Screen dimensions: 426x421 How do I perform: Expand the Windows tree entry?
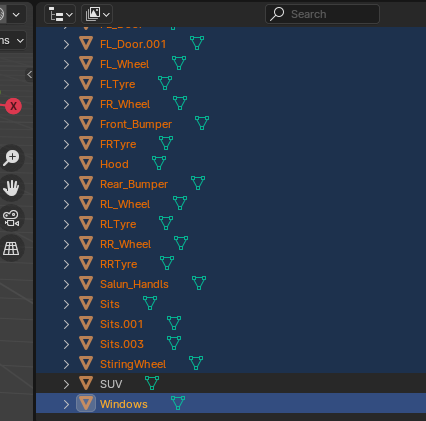point(66,404)
